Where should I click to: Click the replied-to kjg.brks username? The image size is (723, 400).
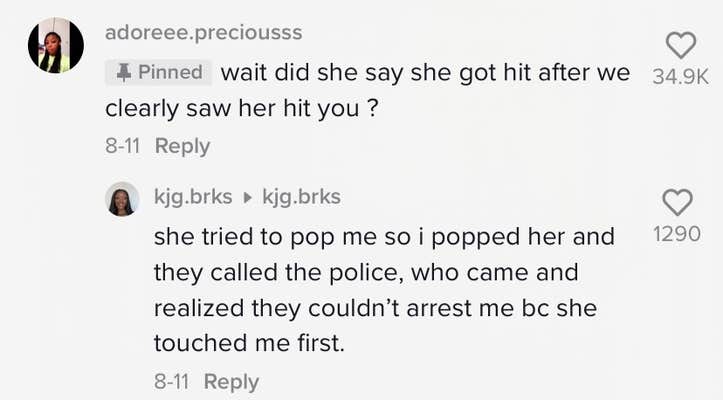pyautogui.click(x=301, y=197)
